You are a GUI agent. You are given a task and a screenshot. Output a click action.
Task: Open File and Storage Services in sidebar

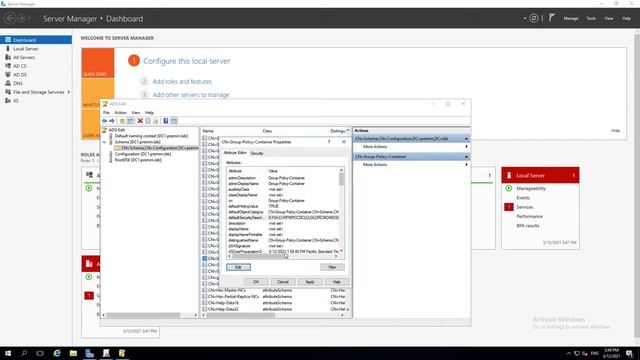click(x=38, y=92)
